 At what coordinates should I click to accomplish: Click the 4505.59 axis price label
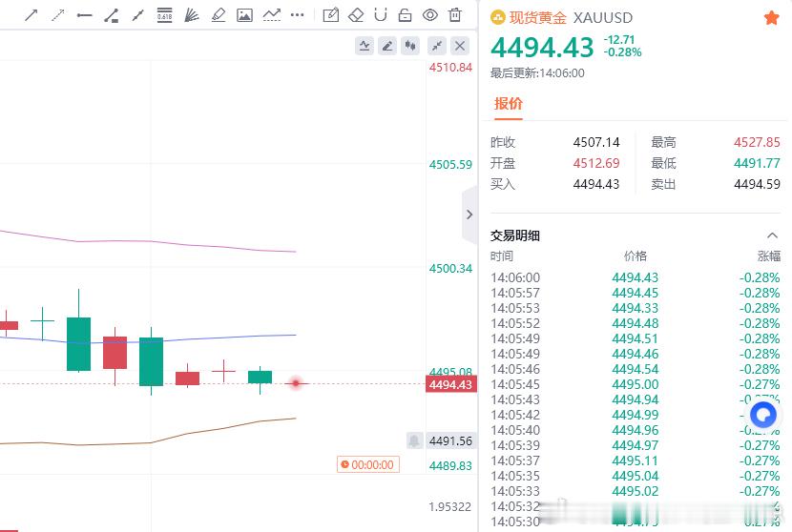pyautogui.click(x=450, y=165)
